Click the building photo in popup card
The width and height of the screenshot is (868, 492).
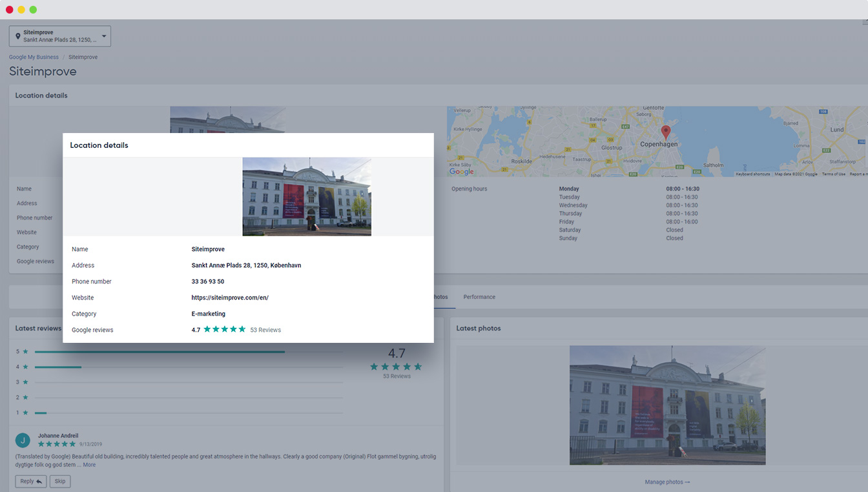click(x=307, y=197)
